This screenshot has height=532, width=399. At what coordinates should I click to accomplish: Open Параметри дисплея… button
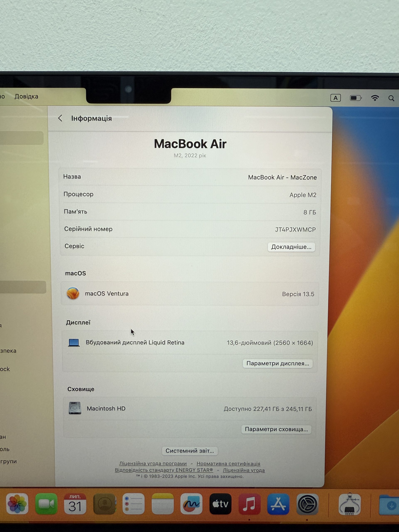click(278, 363)
